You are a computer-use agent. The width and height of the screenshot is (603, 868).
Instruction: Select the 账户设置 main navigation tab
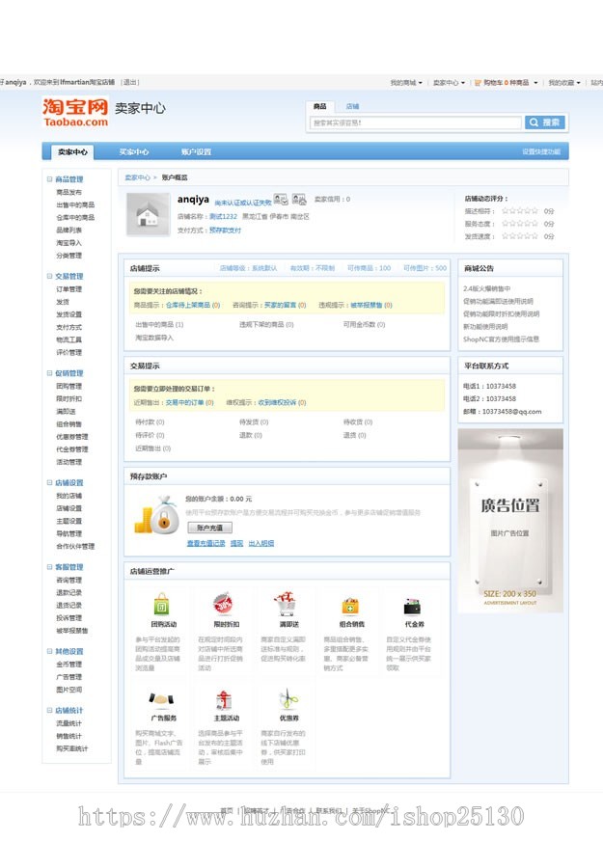pyautogui.click(x=196, y=151)
